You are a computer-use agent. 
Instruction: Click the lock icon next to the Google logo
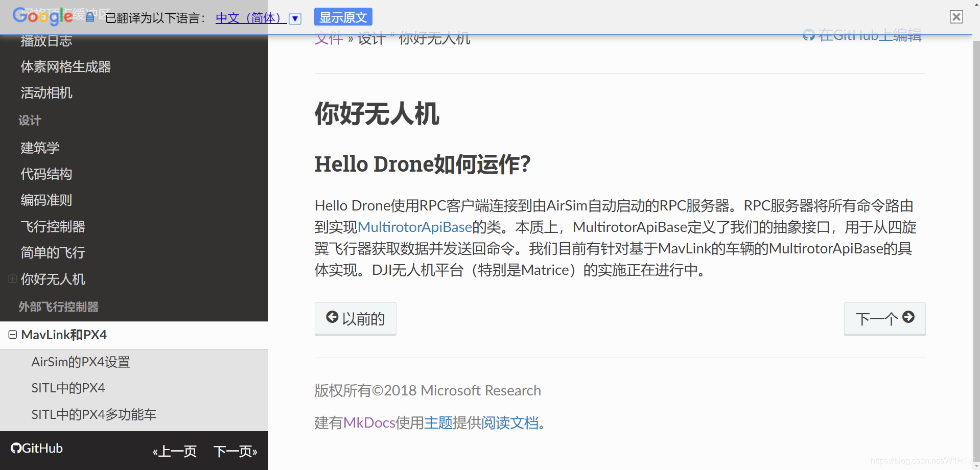(x=89, y=15)
